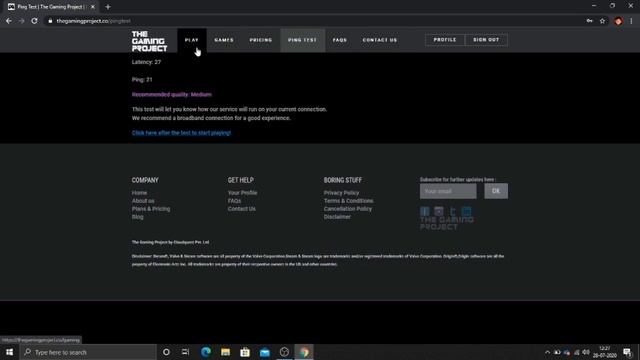The width and height of the screenshot is (640, 360).
Task: Click the SIGN OUT button
Action: tap(486, 40)
